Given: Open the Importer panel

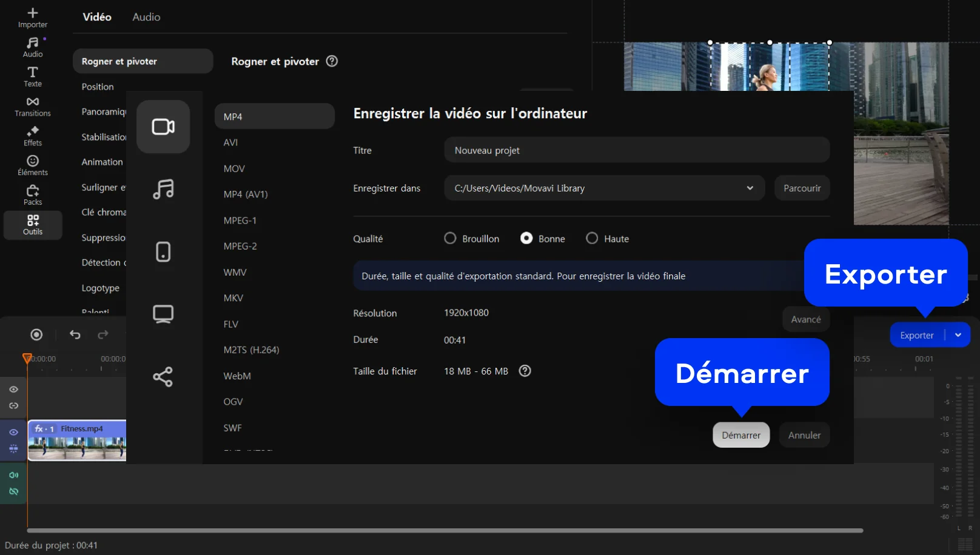Looking at the screenshot, I should pos(33,18).
